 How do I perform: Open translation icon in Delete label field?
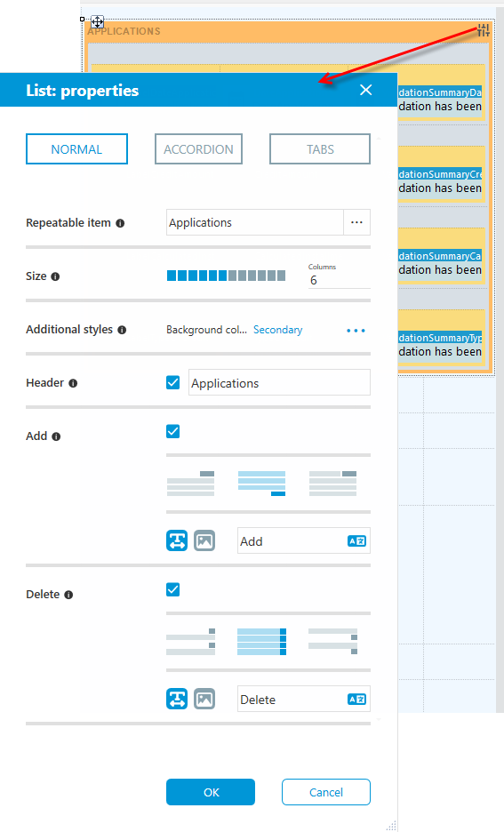pos(357,700)
